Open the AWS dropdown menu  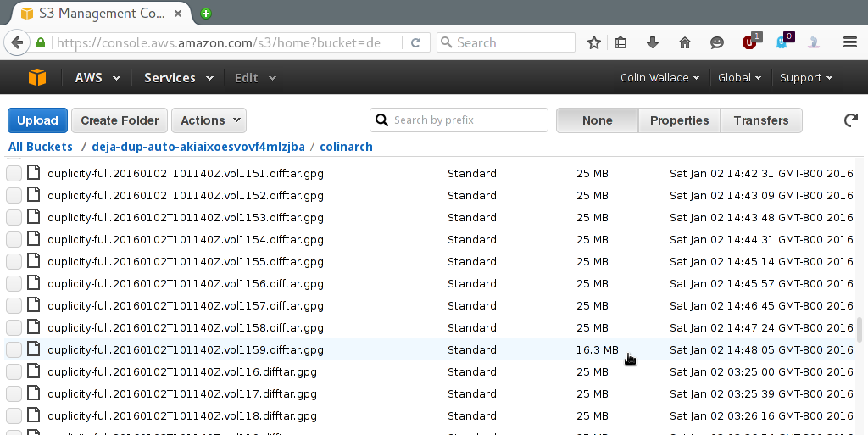click(x=97, y=77)
